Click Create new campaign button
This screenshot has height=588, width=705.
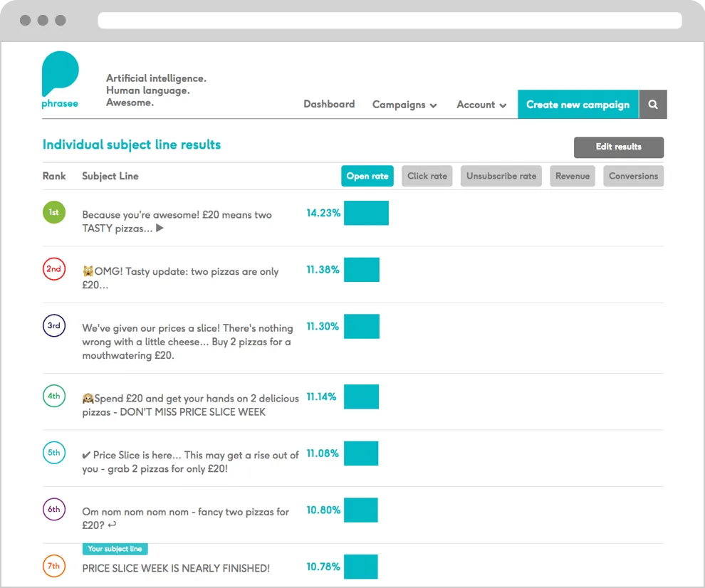pos(578,105)
